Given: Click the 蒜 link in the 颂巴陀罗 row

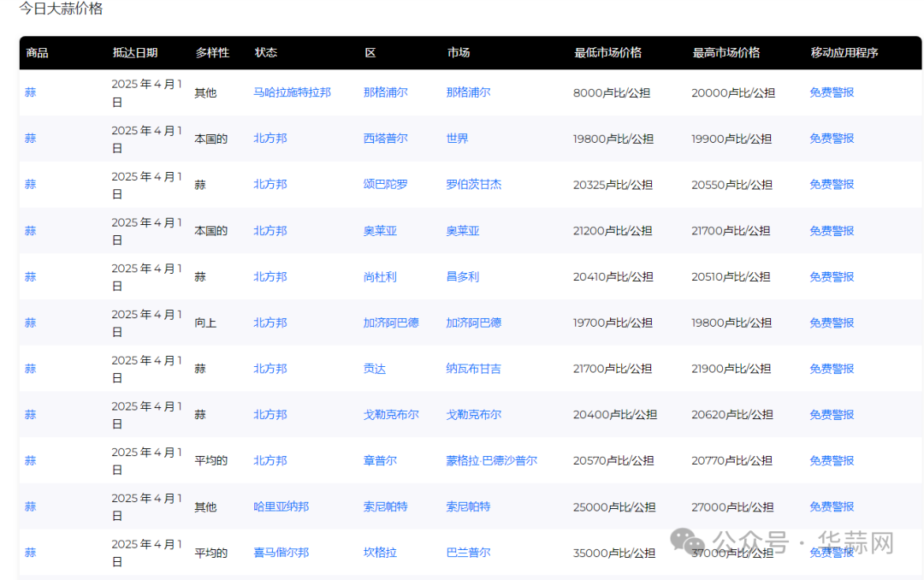Looking at the screenshot, I should (31, 185).
